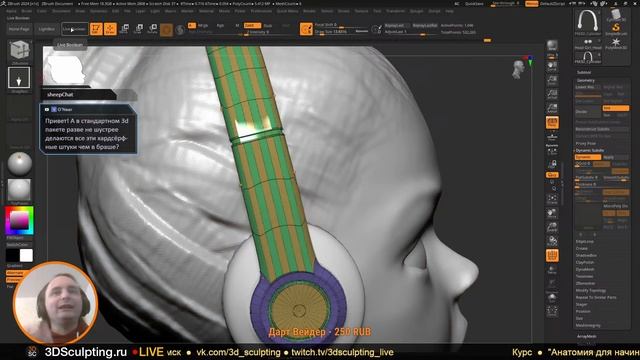
Task: Expand the Subtool section
Action: click(x=584, y=72)
